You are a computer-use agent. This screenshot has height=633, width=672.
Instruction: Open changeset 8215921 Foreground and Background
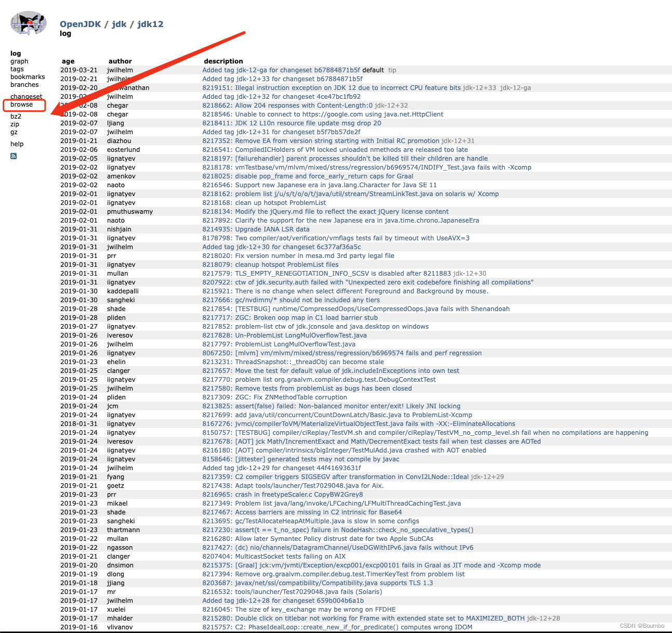345,291
